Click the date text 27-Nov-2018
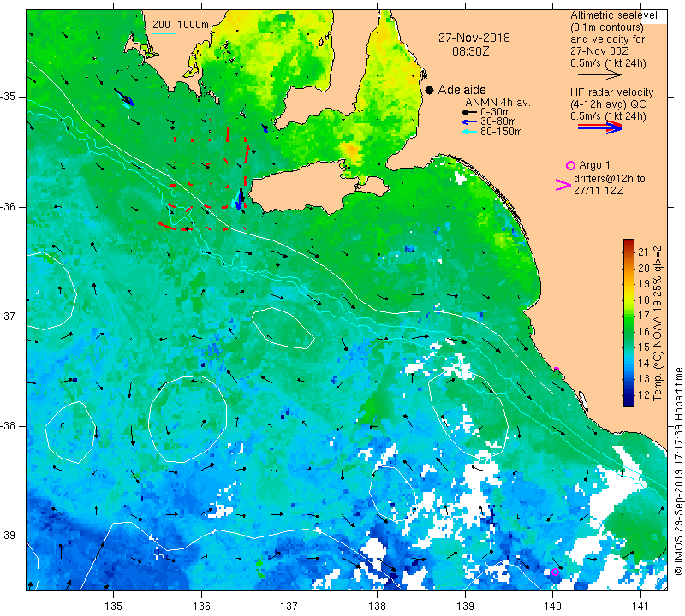This screenshot has height=616, width=685. (474, 38)
